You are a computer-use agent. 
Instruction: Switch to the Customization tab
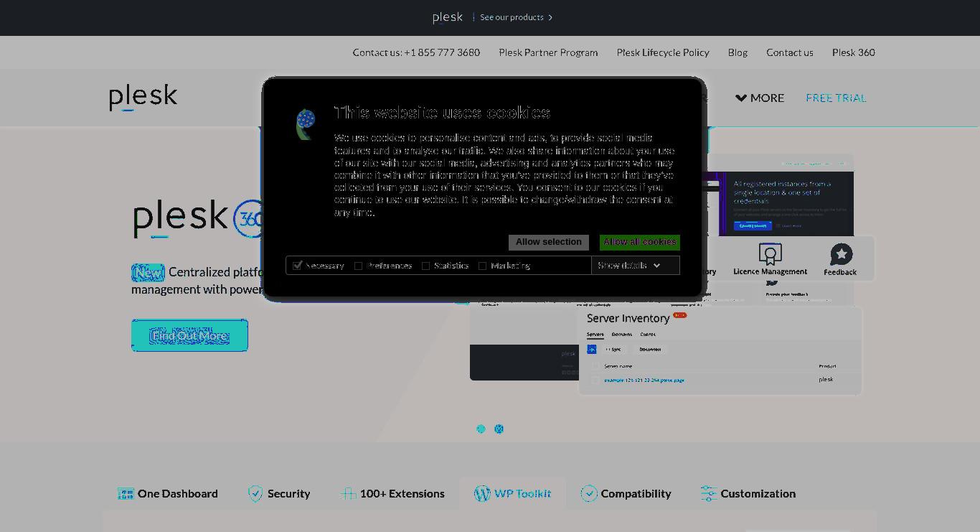point(748,494)
